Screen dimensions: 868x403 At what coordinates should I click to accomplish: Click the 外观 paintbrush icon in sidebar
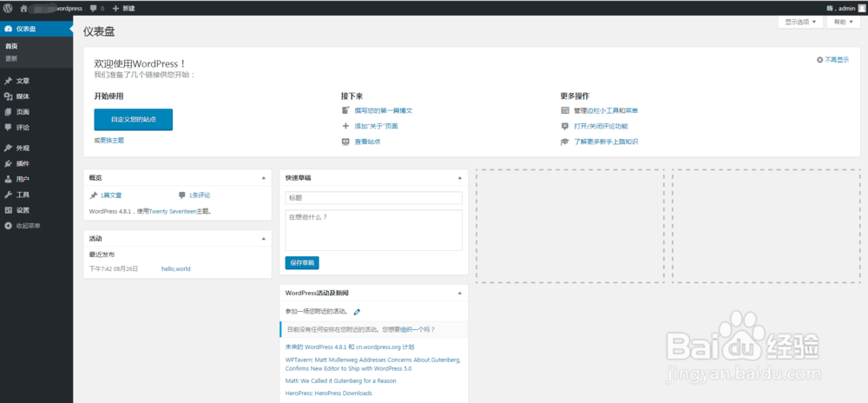(x=9, y=149)
